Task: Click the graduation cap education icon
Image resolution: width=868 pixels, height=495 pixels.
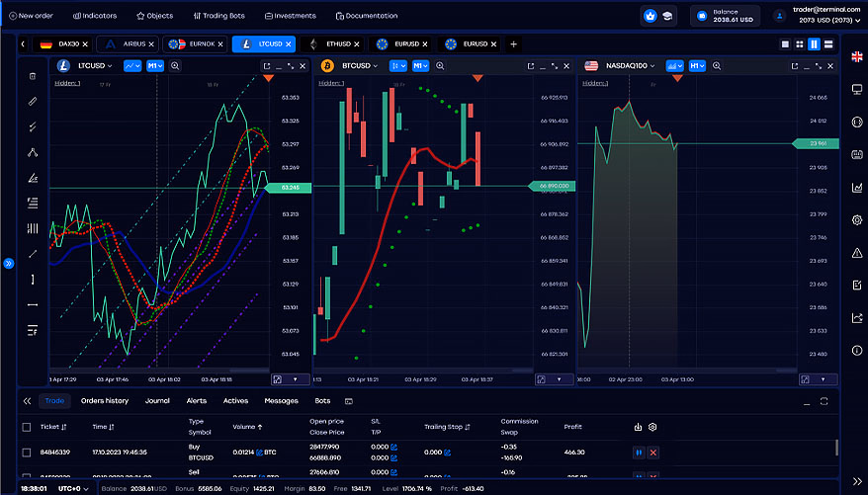Action: [667, 16]
